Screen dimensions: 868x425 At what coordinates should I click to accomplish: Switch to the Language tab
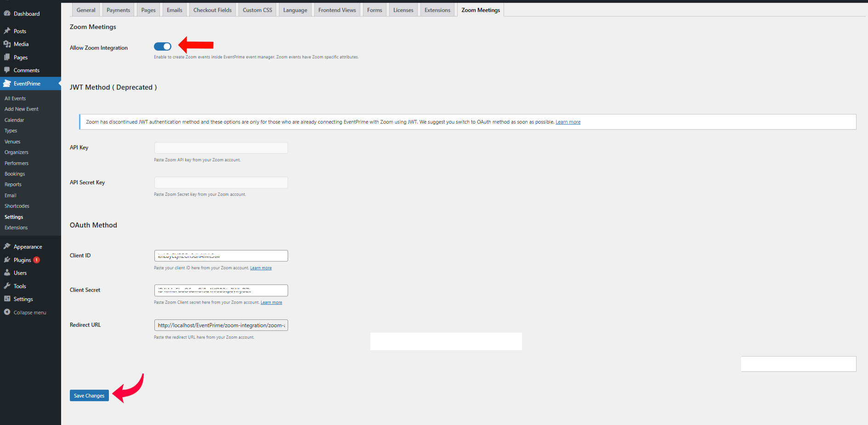[295, 10]
